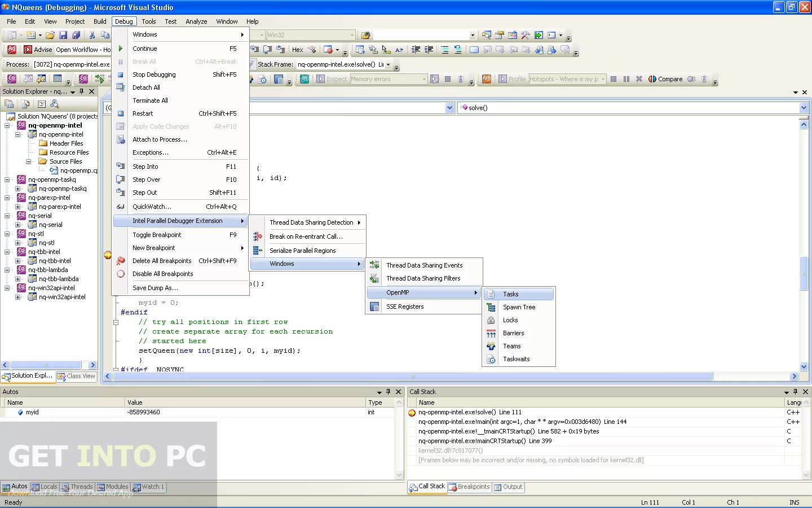Open the Teams window entry
This screenshot has height=508, width=812.
(x=519, y=346)
